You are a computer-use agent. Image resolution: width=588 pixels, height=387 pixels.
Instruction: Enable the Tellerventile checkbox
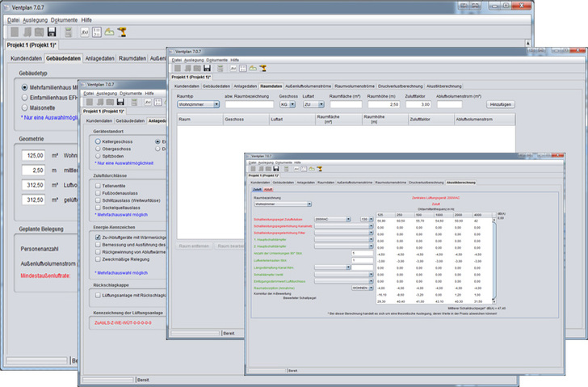[97, 185]
